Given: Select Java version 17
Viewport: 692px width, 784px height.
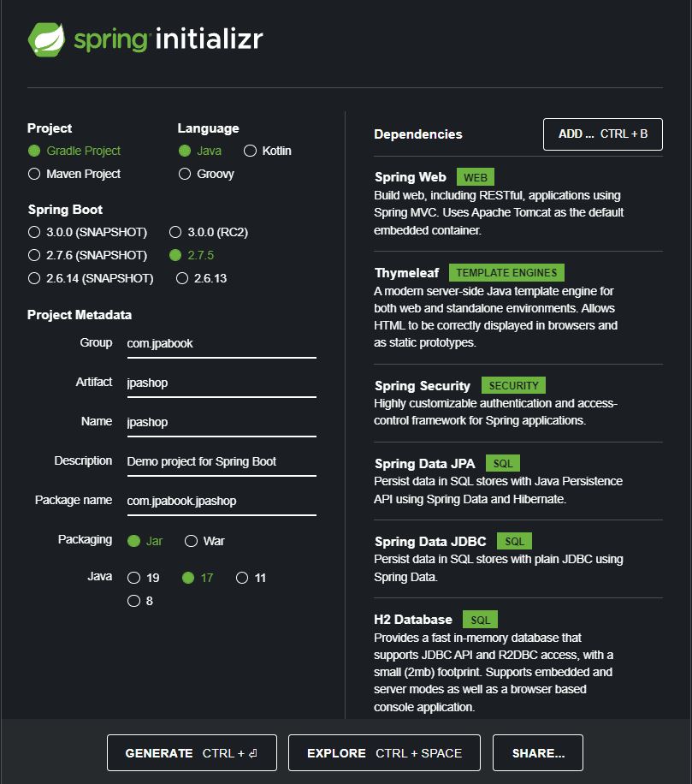Looking at the screenshot, I should click(x=188, y=578).
